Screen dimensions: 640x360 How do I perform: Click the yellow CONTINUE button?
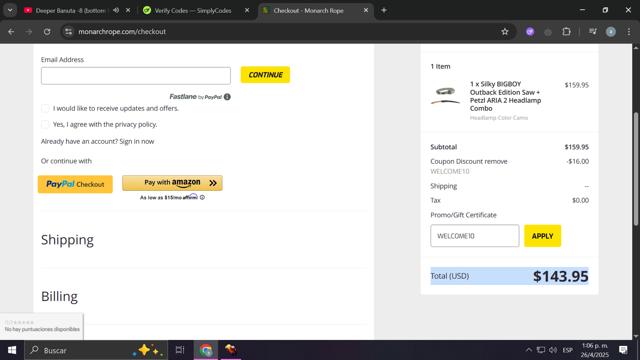[x=265, y=75]
